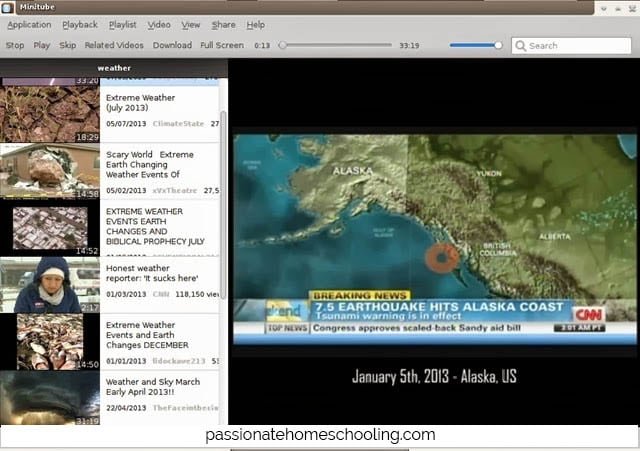Select 'Extreme Weather Events and Earth Changes DECEMBER'
This screenshot has width=640, height=451.
pos(147,335)
